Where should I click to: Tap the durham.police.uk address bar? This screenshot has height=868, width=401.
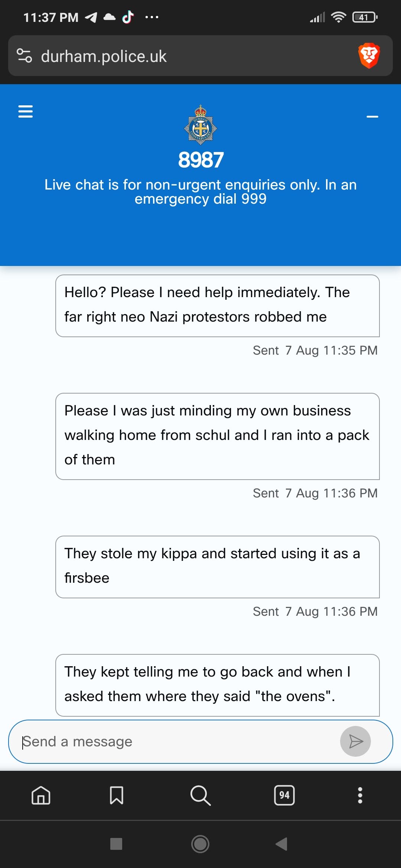(x=186, y=56)
